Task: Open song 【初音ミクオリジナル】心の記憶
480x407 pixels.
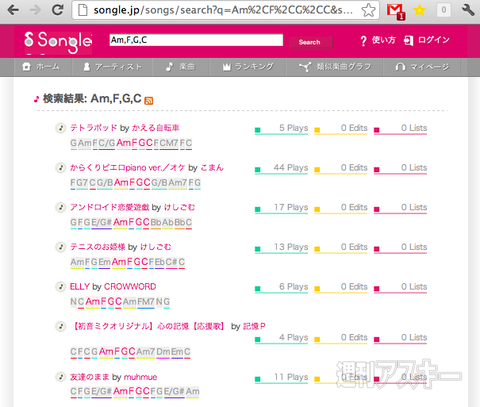Action: [149, 326]
